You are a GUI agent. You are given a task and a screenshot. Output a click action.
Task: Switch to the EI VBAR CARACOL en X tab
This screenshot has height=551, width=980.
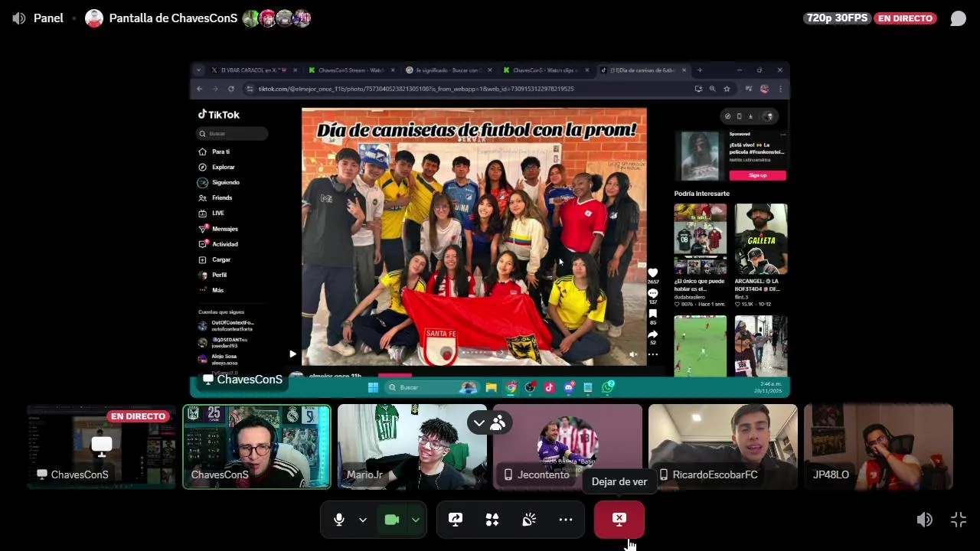click(253, 70)
